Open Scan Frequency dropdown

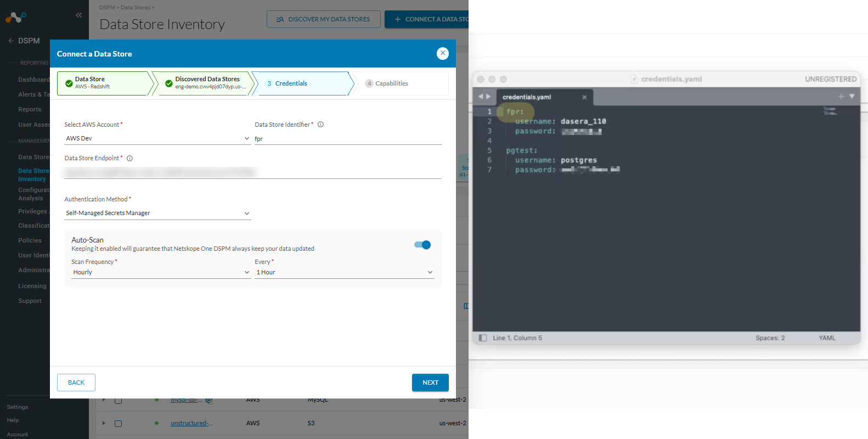(161, 272)
